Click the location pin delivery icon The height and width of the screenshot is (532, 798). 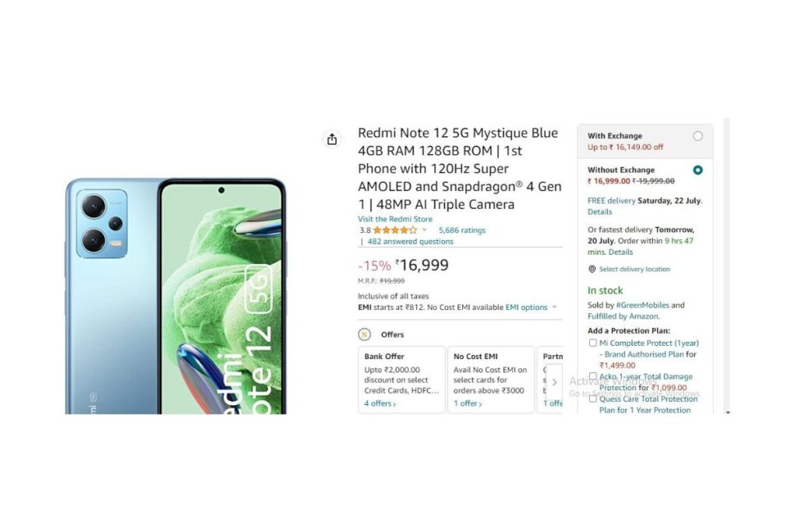point(592,269)
